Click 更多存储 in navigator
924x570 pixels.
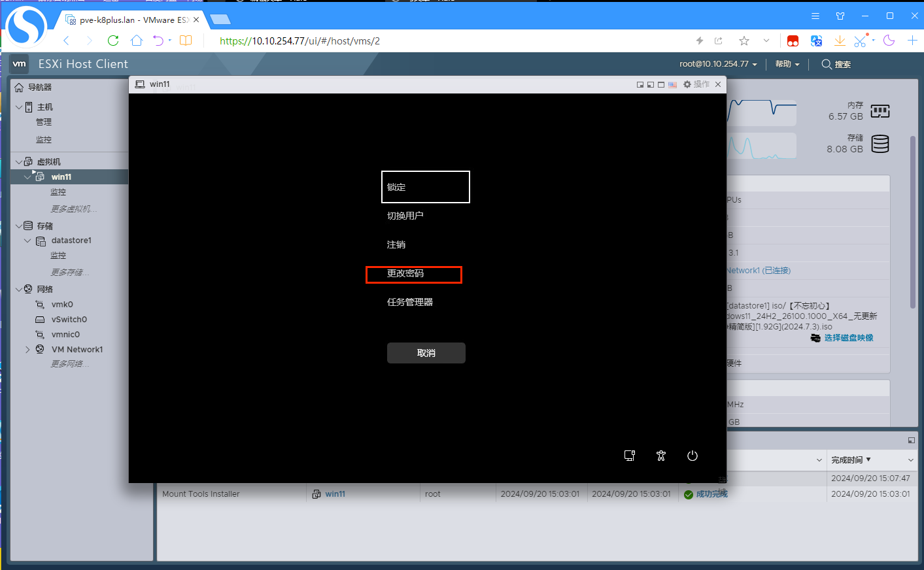point(69,273)
